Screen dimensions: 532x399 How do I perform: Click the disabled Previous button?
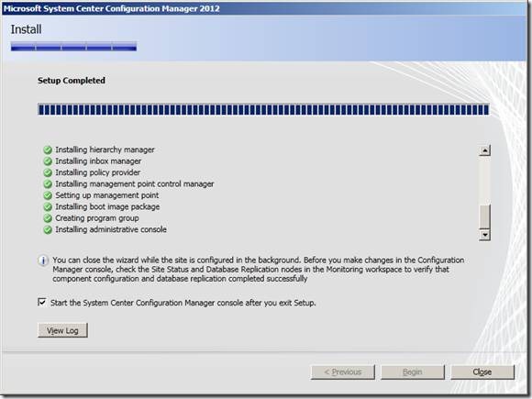[x=343, y=371]
